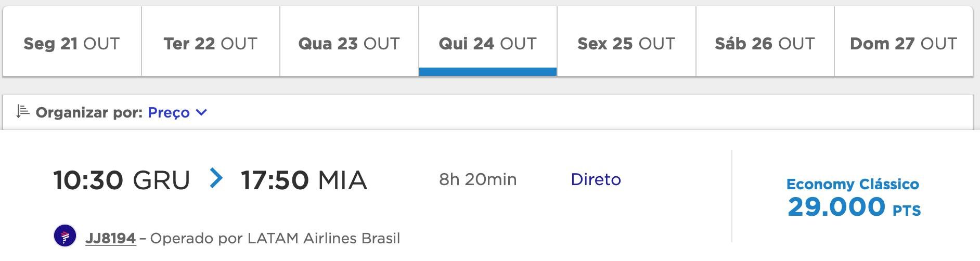
Task: Click the 8h 20min flight duration
Action: coord(478,179)
